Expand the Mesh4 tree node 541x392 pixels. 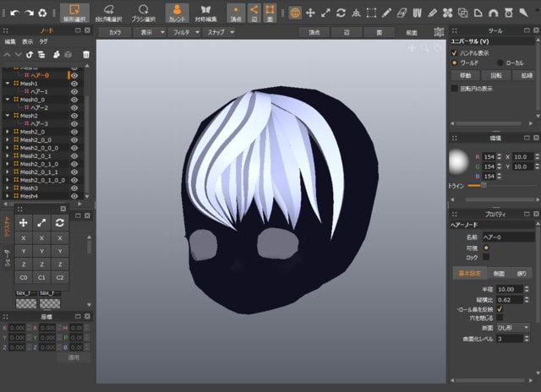8,196
